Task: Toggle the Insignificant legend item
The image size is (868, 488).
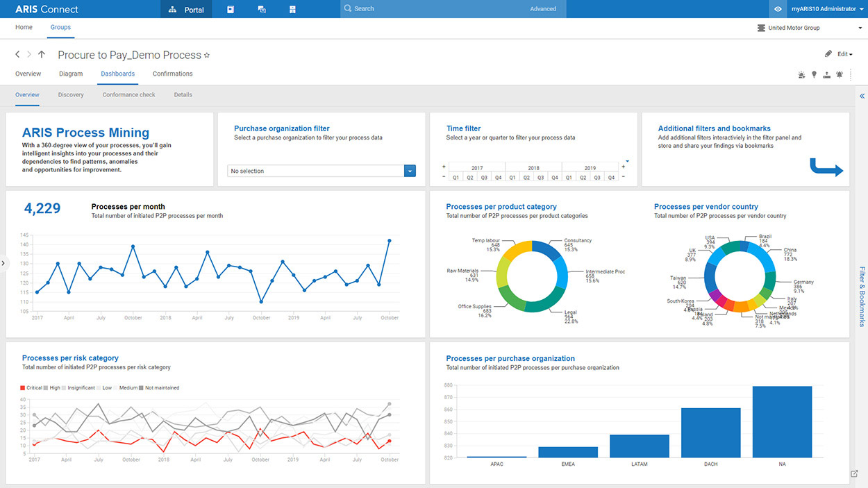Action: [x=78, y=388]
